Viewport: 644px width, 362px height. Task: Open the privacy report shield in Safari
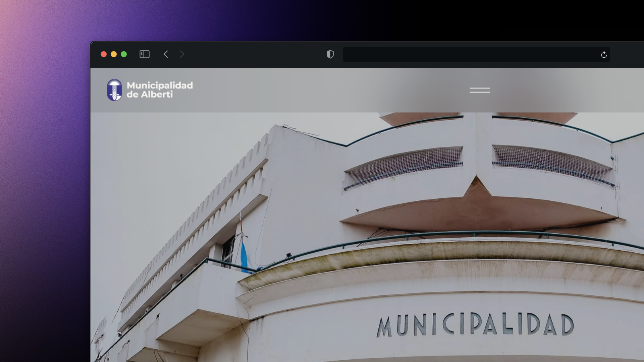click(330, 54)
